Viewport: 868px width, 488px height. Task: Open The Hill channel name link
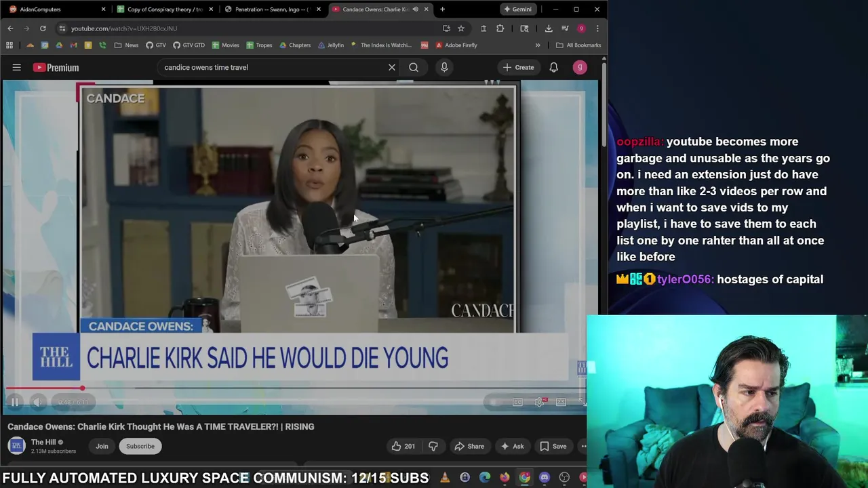pyautogui.click(x=43, y=442)
